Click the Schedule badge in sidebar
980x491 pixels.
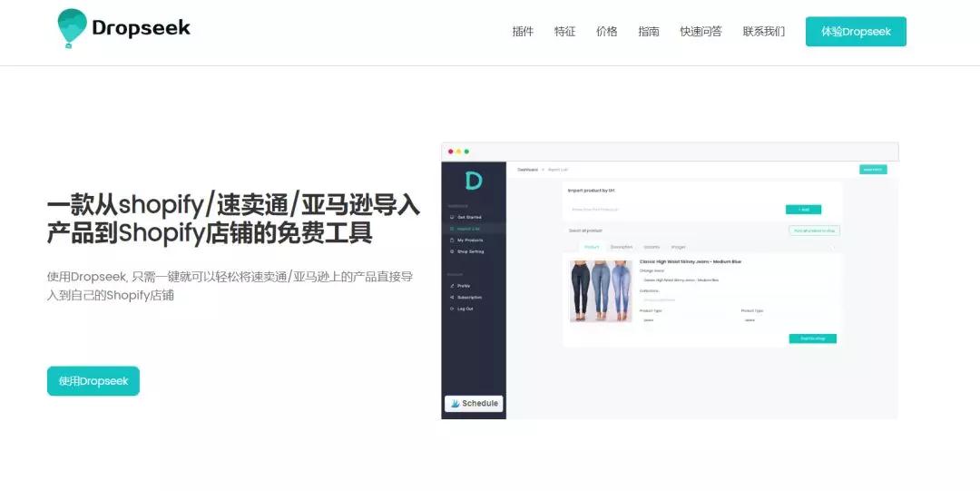tap(474, 404)
